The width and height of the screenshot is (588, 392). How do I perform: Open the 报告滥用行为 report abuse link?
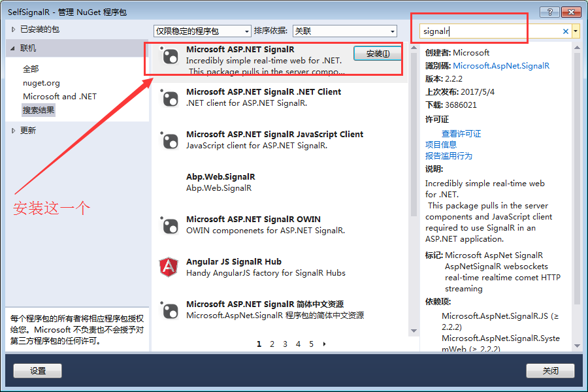(448, 156)
